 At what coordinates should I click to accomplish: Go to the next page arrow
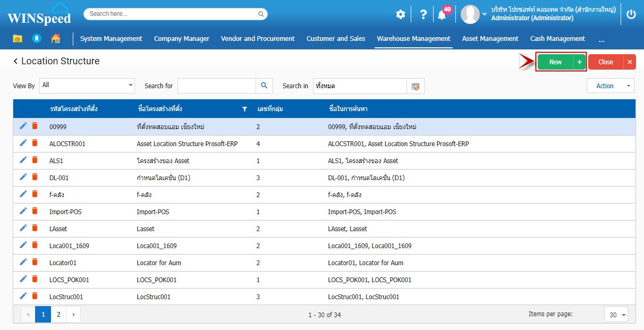coord(73,315)
